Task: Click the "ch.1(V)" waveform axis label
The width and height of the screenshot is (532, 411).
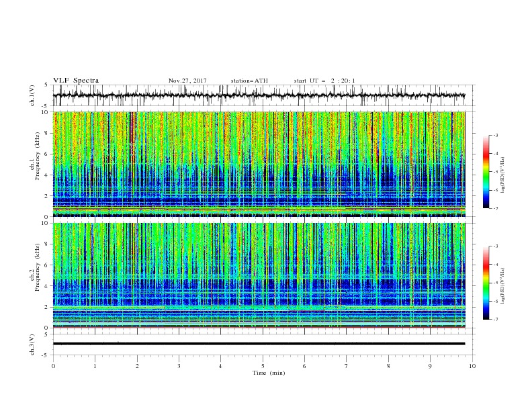Action: coord(32,95)
